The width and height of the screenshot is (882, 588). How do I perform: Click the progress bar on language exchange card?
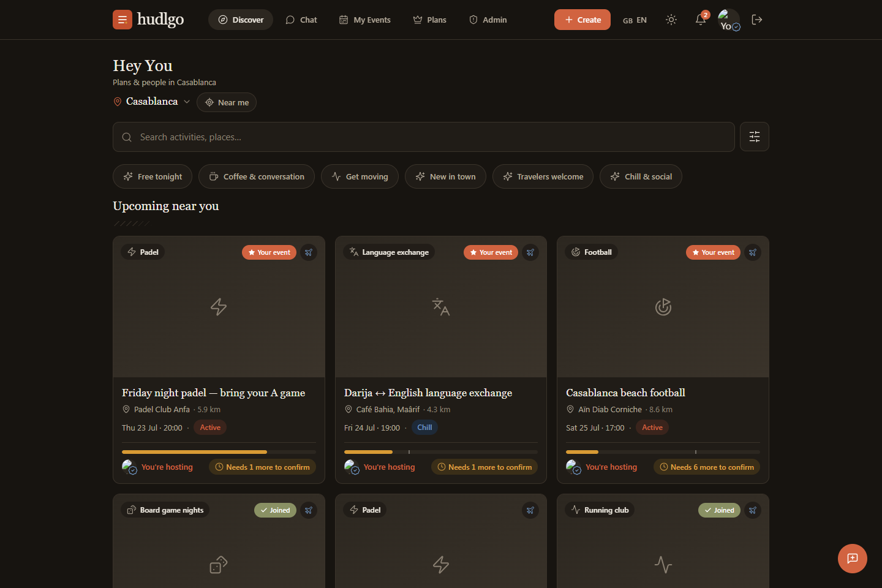pyautogui.click(x=441, y=452)
